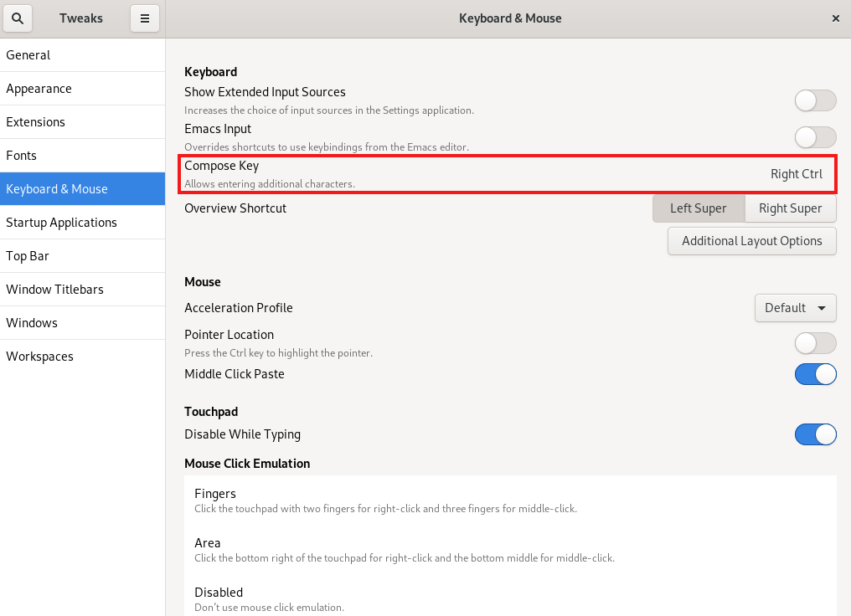This screenshot has width=851, height=616.
Task: Select Disabled mouse click emulation
Action: [503, 598]
